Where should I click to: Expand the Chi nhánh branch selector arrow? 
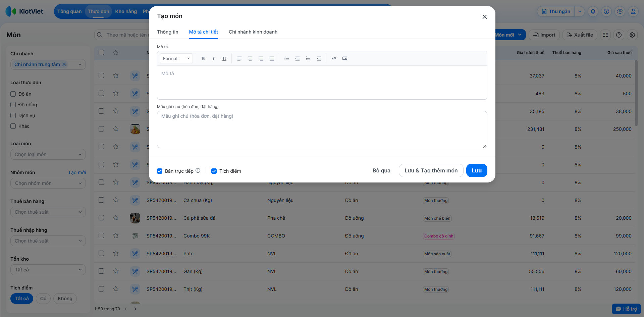[80, 64]
